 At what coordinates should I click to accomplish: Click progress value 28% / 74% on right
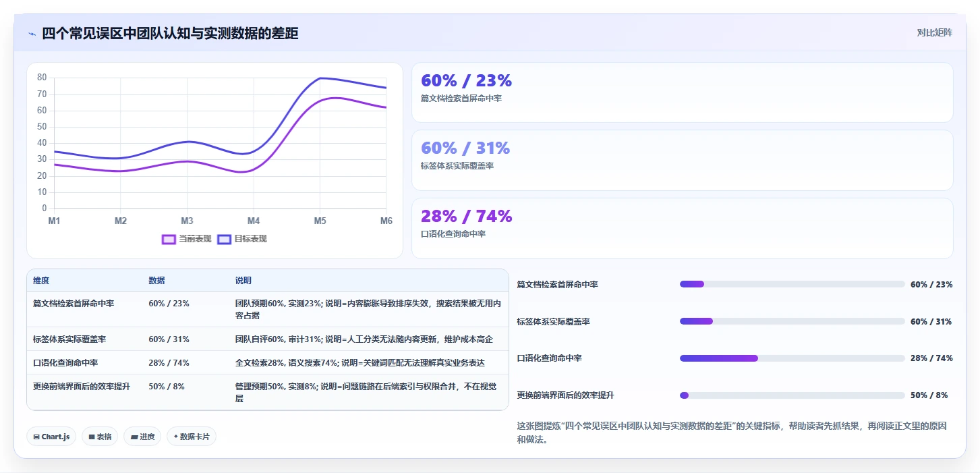931,358
